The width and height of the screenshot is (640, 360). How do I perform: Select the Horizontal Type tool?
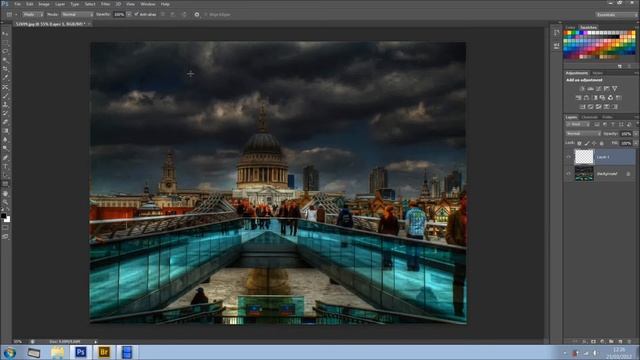[x=5, y=167]
